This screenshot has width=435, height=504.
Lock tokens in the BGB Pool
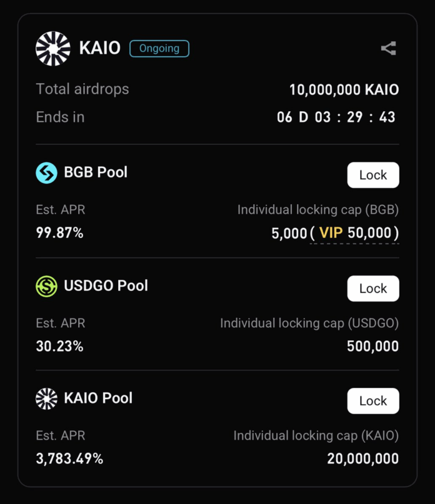coord(373,175)
